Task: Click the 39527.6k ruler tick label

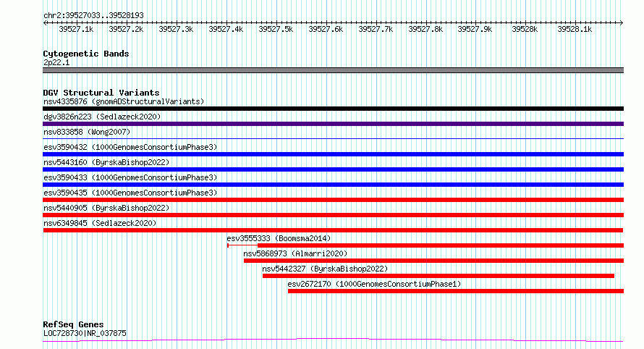Action: click(x=326, y=29)
